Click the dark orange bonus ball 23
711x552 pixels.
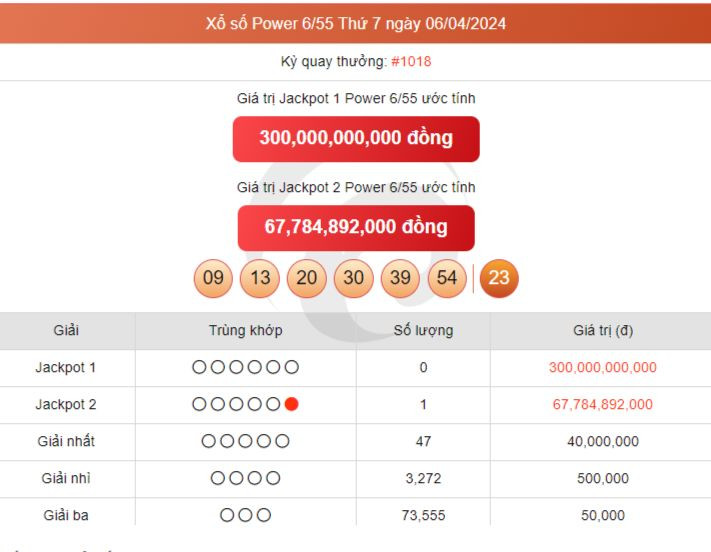coord(499,278)
